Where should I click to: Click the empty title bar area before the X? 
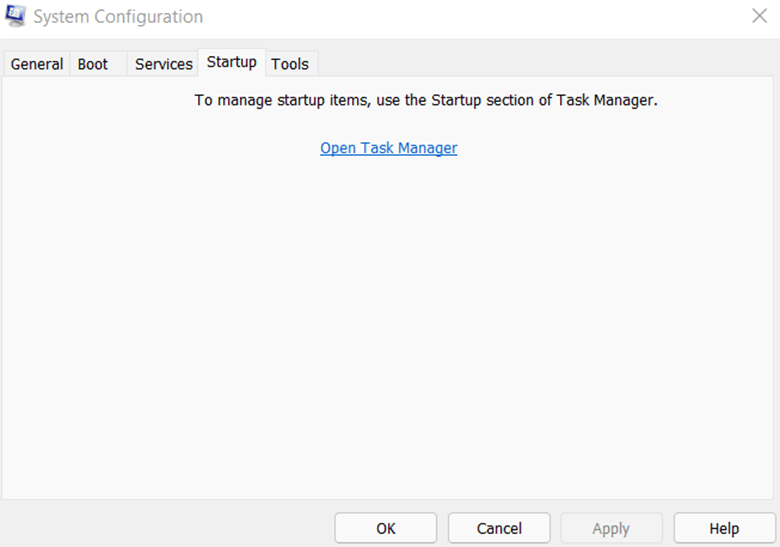pos(473,16)
